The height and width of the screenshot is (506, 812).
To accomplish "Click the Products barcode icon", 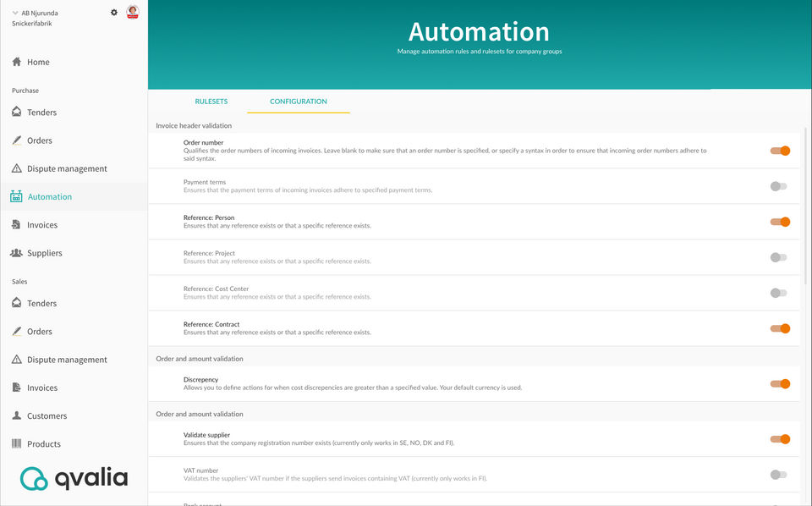I will click(17, 443).
